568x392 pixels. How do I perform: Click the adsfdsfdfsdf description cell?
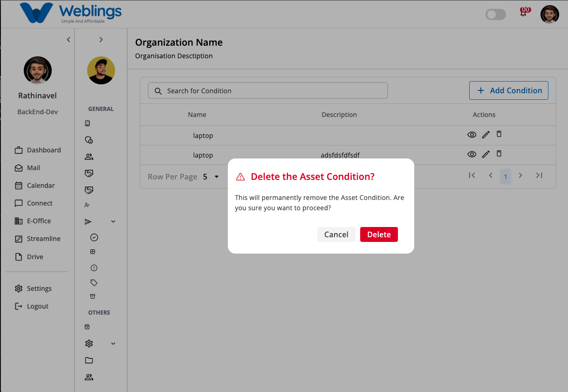point(340,155)
